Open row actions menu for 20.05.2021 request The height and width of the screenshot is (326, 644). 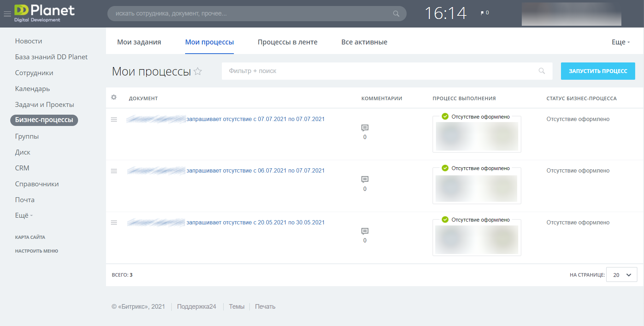114,223
